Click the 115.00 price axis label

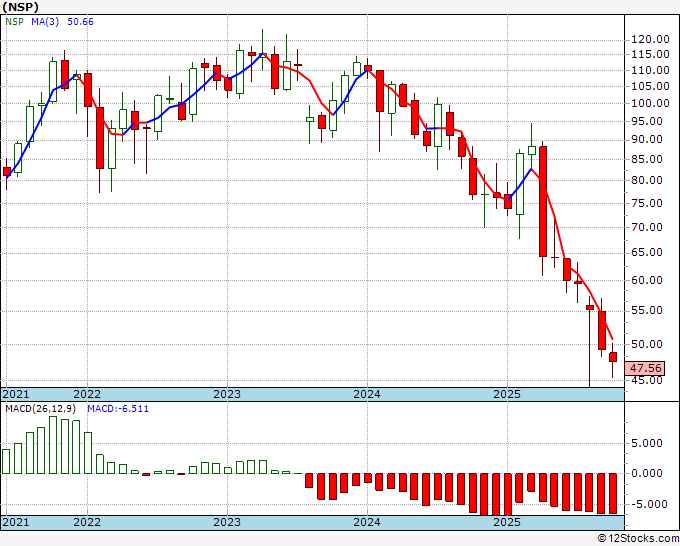tap(650, 54)
